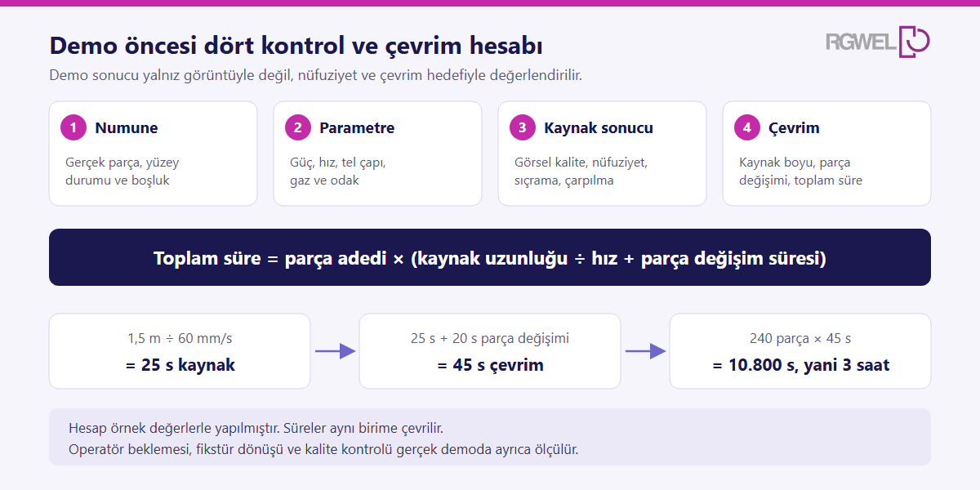
Task: Click the 'Kaynak sonucu' card heading
Action: click(x=599, y=128)
